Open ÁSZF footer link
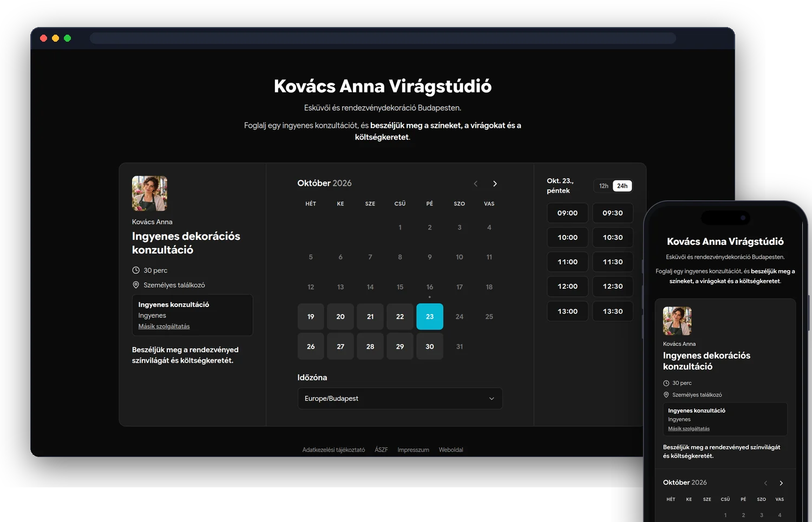 [x=381, y=450]
